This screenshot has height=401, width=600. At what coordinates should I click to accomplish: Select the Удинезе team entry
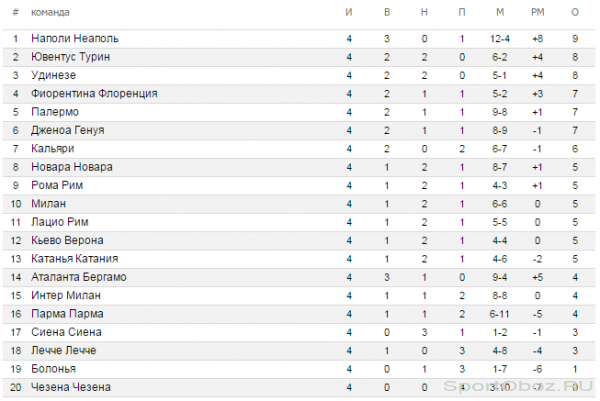(54, 75)
